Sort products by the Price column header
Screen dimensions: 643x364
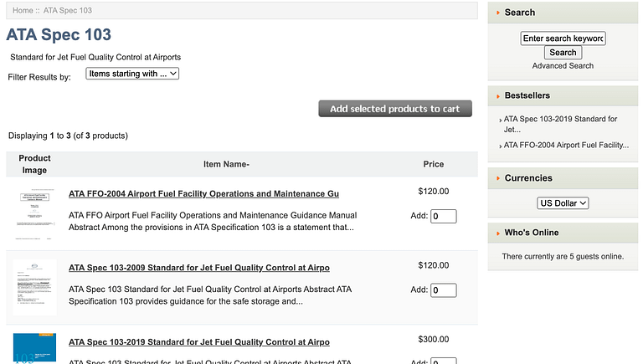coord(433,164)
